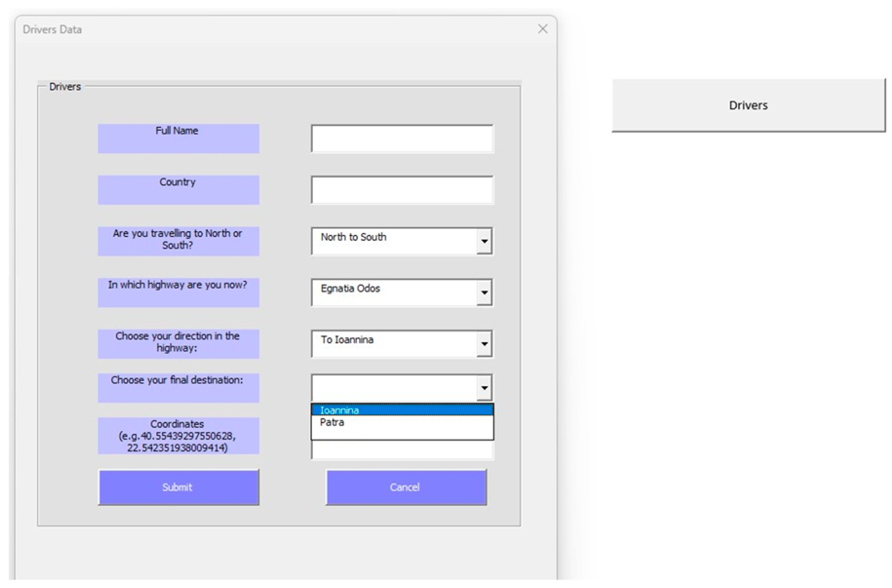Click the Drivers Data title bar
Viewport: 892px width, 588px height.
click(x=263, y=29)
